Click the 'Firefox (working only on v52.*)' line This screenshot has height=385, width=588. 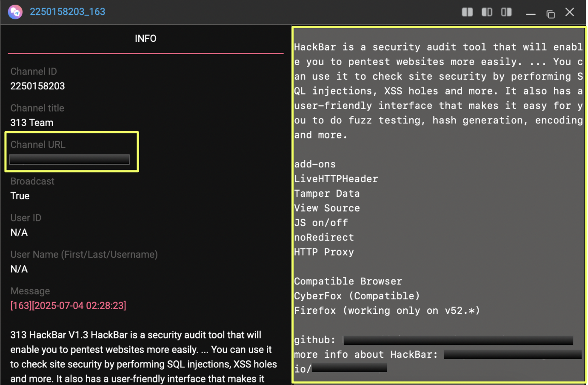[x=387, y=311]
